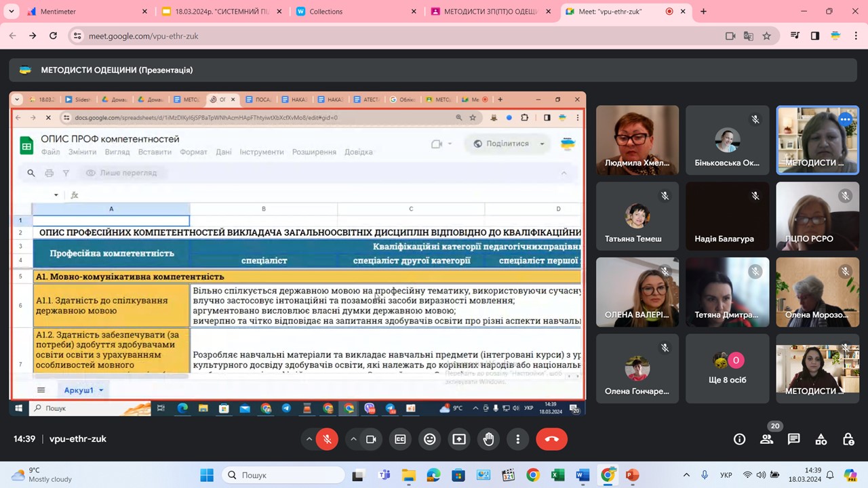Click the Present now screen share icon
Viewport: 868px width, 488px height.
coord(459,439)
